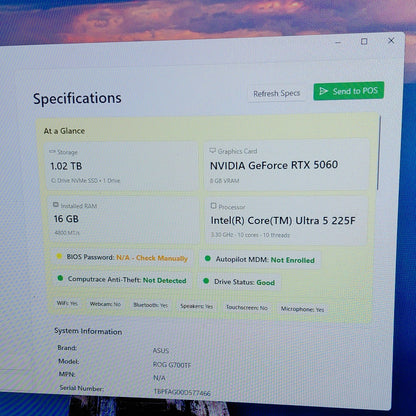
Task: Select the Intel Core Ultra 5 225F card
Action: pos(287,221)
